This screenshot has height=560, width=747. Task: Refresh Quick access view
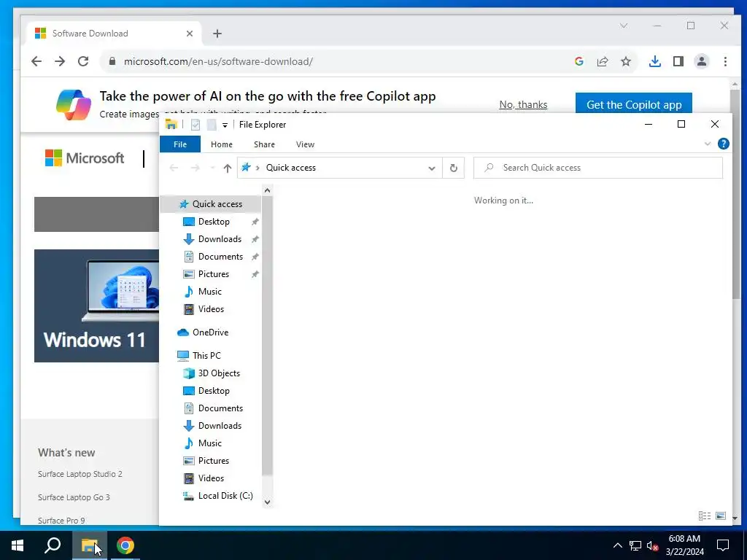[x=454, y=168]
